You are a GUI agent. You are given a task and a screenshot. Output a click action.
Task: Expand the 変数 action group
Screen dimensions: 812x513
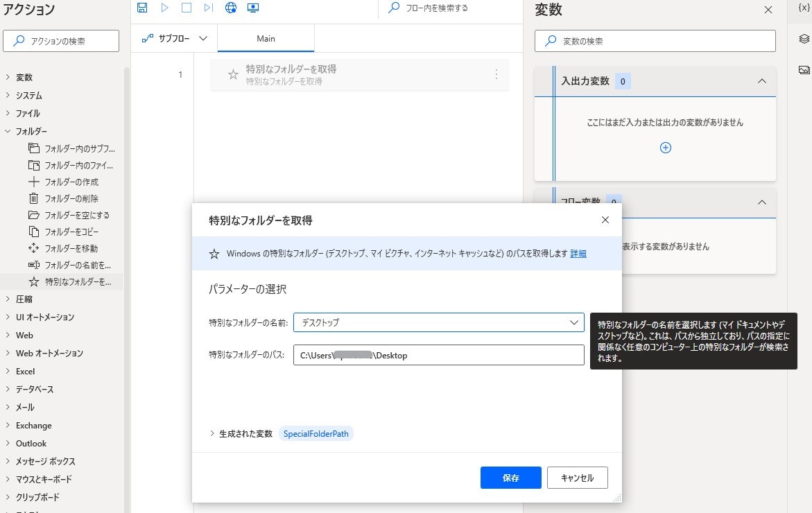tap(8, 77)
